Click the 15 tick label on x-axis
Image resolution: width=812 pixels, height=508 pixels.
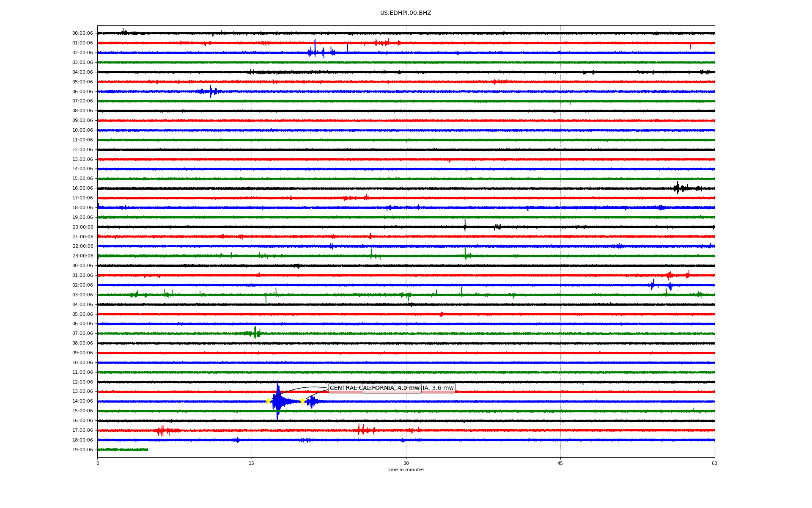coord(252,463)
